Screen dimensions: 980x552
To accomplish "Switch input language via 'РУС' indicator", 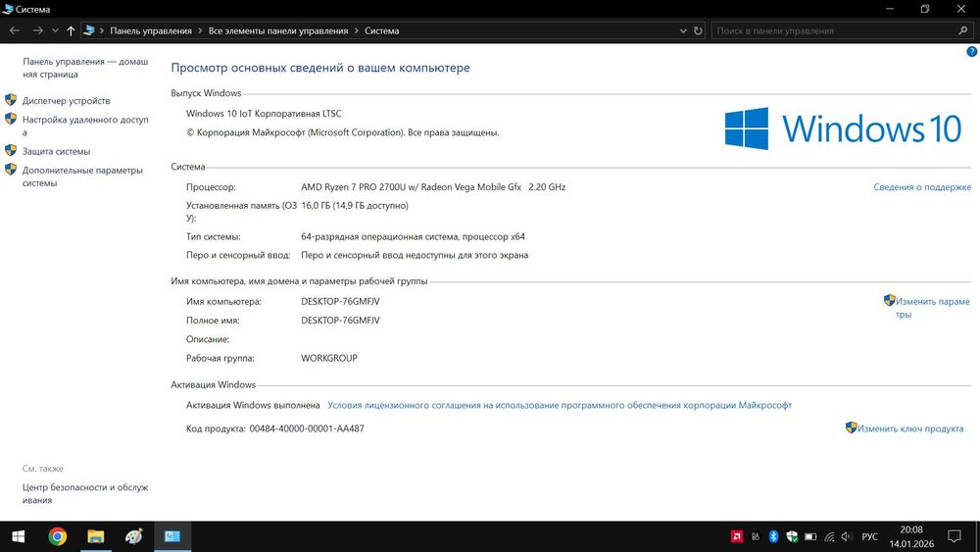I will (x=869, y=536).
